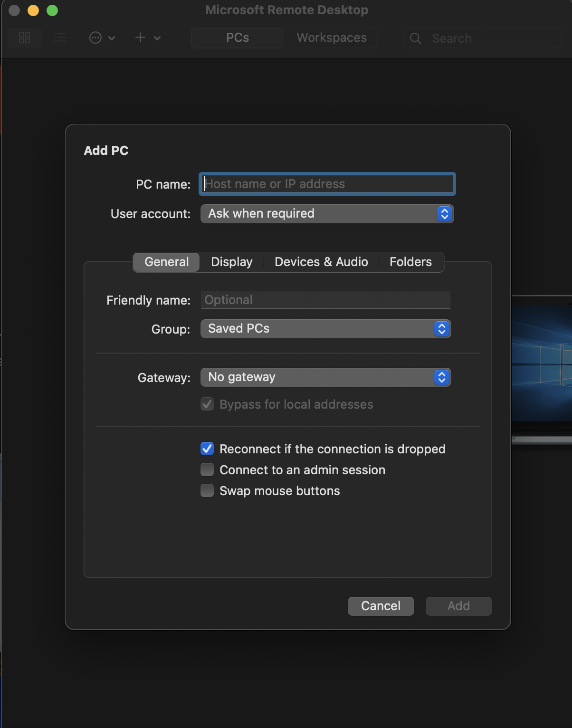Click the Add button
The width and height of the screenshot is (572, 728).
459,606
